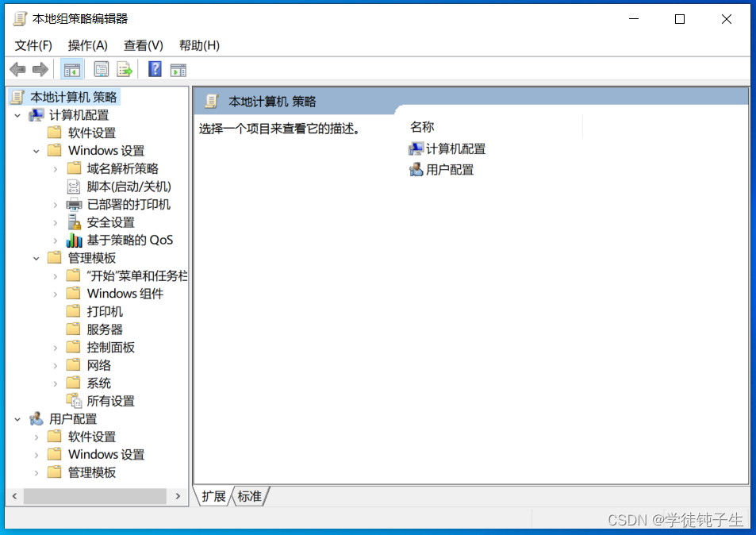The image size is (756, 535).
Task: Click the 本地计算机 策略 scroll icon in tree
Action: coord(17,97)
